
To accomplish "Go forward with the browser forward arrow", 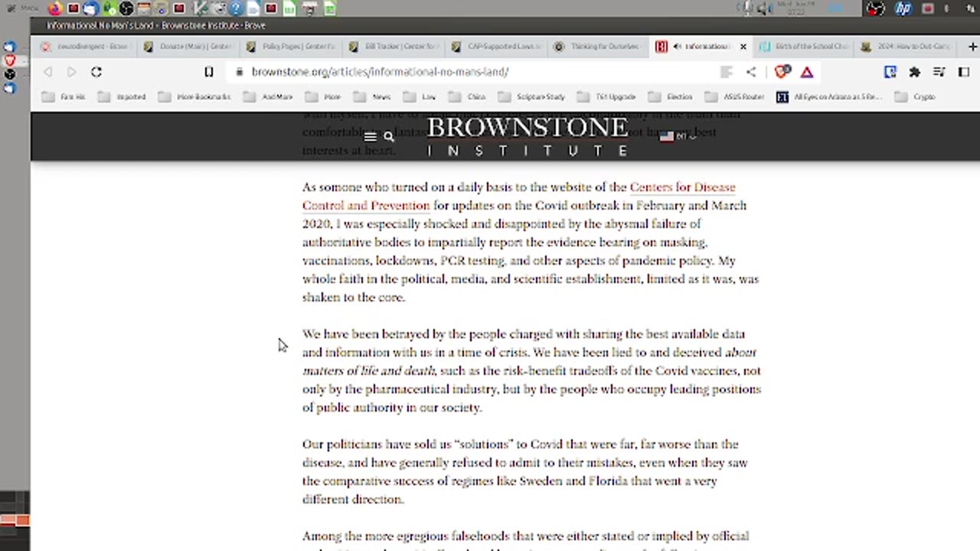I will point(71,72).
